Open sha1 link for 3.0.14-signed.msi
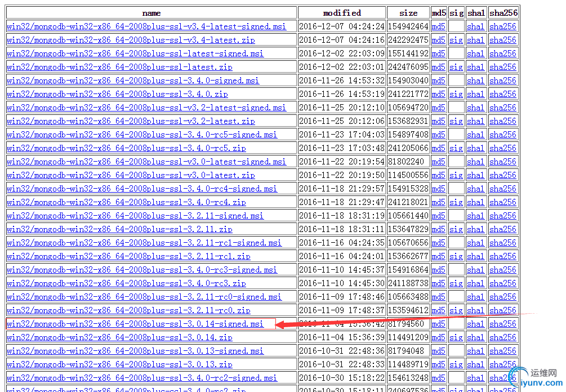 [x=475, y=324]
